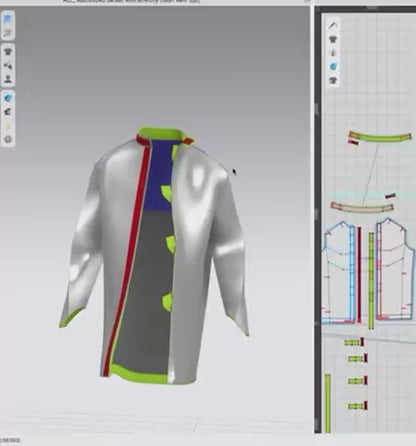Viewport: 416px width, 446px height.
Task: Select the green cuff on the jacket sleeve
Action: 71,317
